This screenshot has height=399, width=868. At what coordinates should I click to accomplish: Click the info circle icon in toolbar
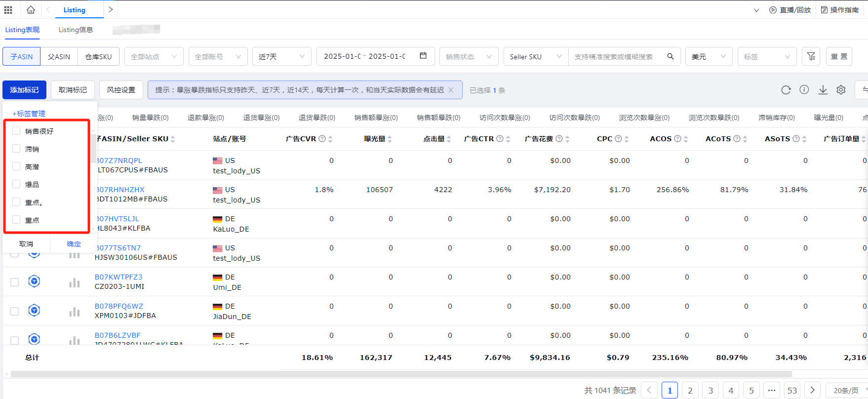[x=804, y=90]
